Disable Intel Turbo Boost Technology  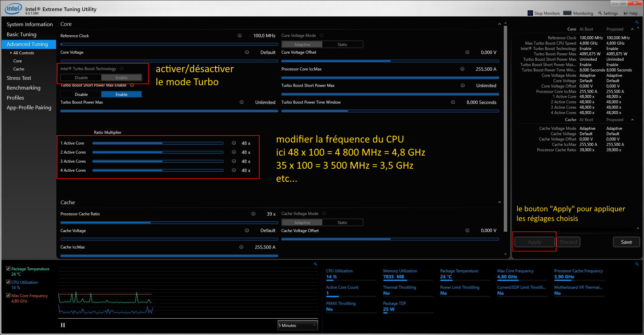coord(81,78)
